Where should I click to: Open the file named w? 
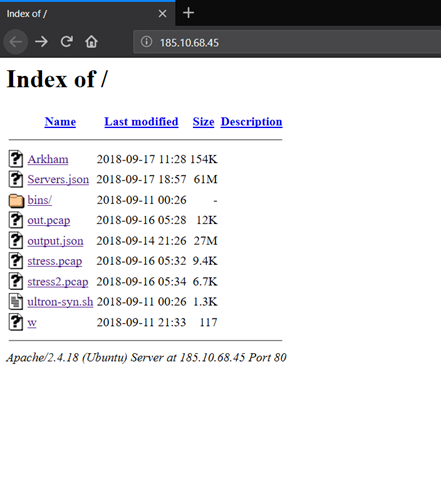pos(32,322)
